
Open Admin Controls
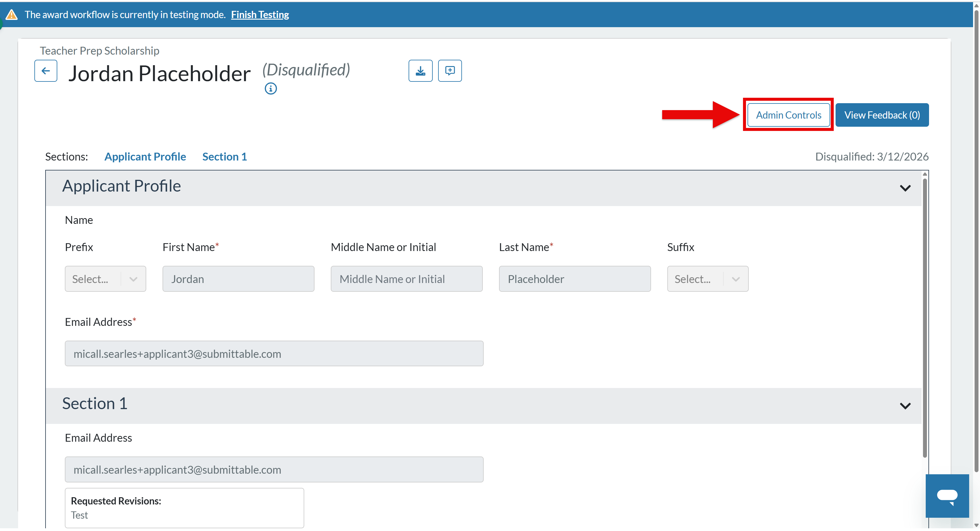click(x=788, y=115)
